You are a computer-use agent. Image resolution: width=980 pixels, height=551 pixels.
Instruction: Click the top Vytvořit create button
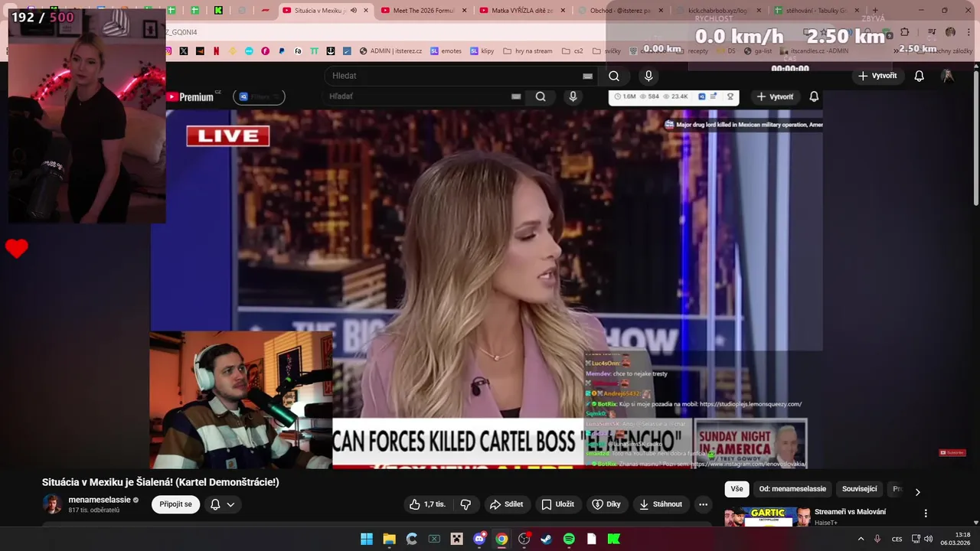click(x=877, y=76)
